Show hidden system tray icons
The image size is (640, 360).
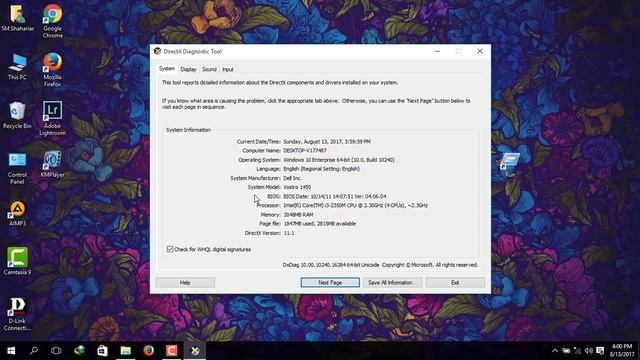point(555,351)
